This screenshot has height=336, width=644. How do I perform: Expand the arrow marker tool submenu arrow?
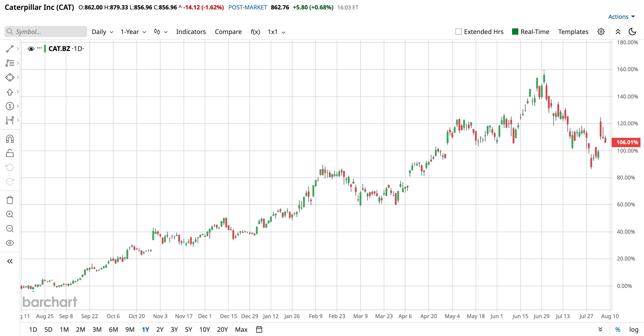click(18, 92)
